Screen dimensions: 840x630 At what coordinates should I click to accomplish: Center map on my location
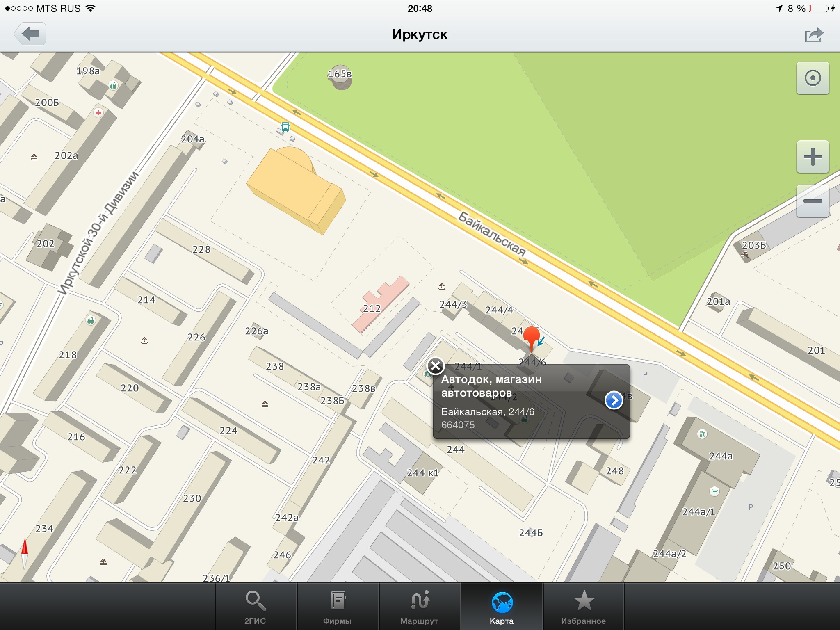click(813, 78)
